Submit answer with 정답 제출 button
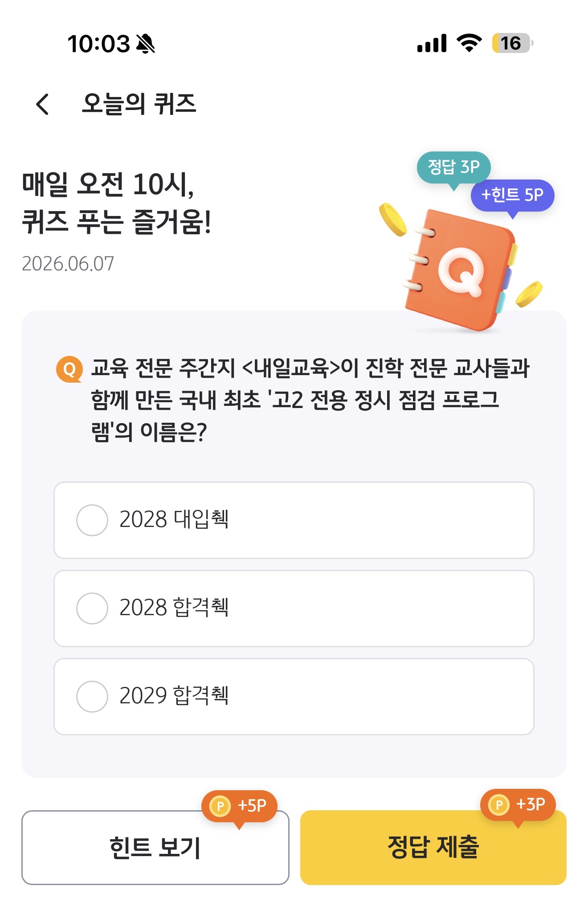Screen dimensions: 588x898 tap(433, 847)
